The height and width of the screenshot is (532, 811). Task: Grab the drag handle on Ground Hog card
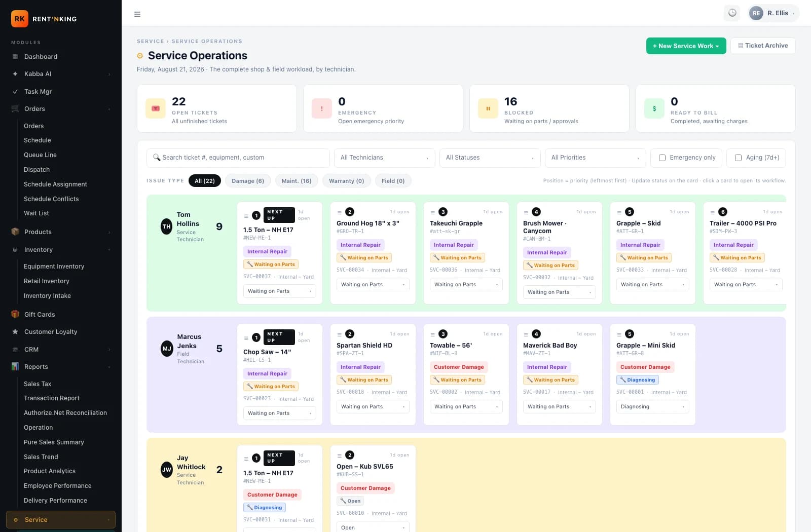(x=340, y=212)
